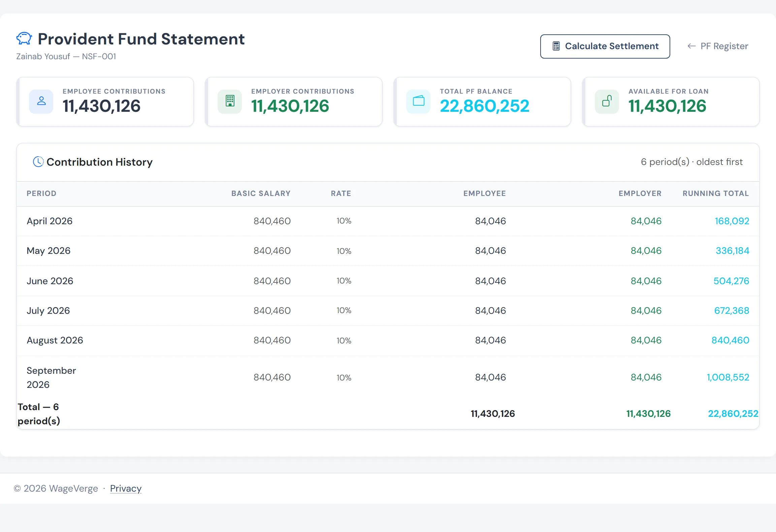Click the piggy bank icon beside the title
This screenshot has width=776, height=532.
[24, 39]
